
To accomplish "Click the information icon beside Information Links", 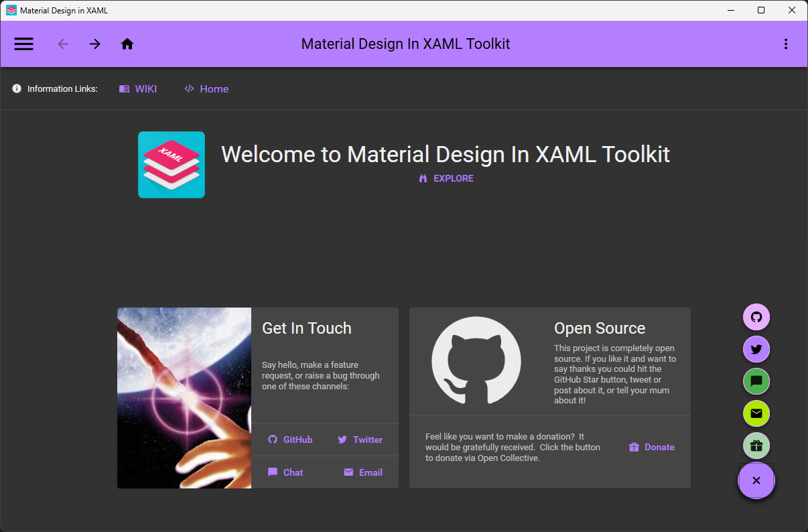I will (x=17, y=88).
